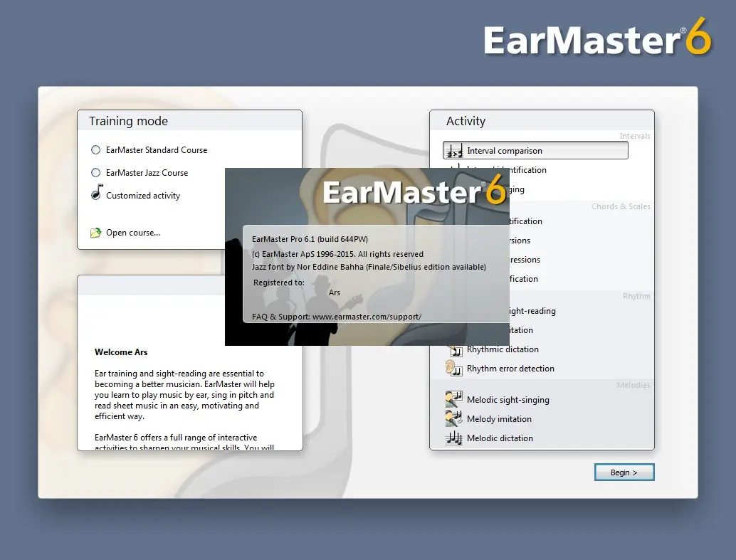Choose the Melodic dictation activity icon
The image size is (736, 560).
tap(454, 438)
